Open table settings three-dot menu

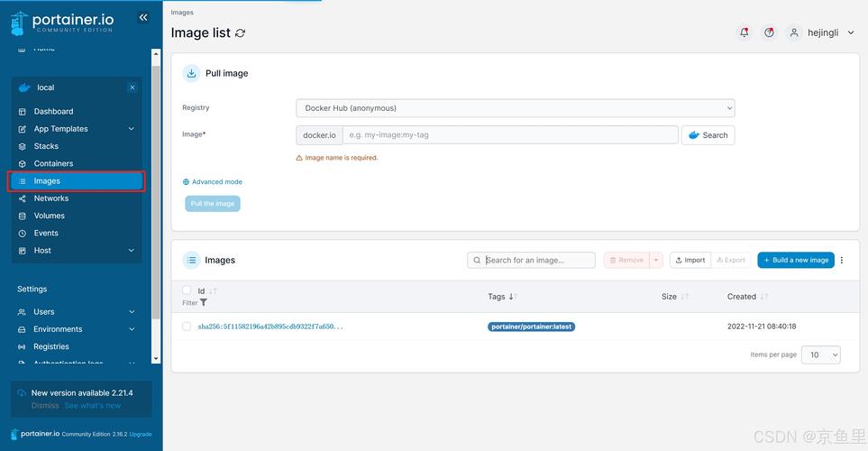click(842, 260)
